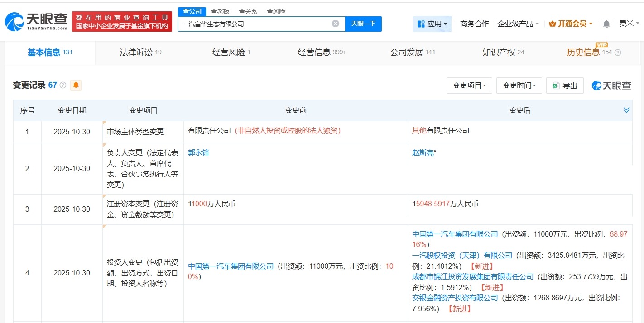This screenshot has height=323, width=644.
Task: Click the bell alert icon next to 变更记录
Action: click(x=76, y=85)
